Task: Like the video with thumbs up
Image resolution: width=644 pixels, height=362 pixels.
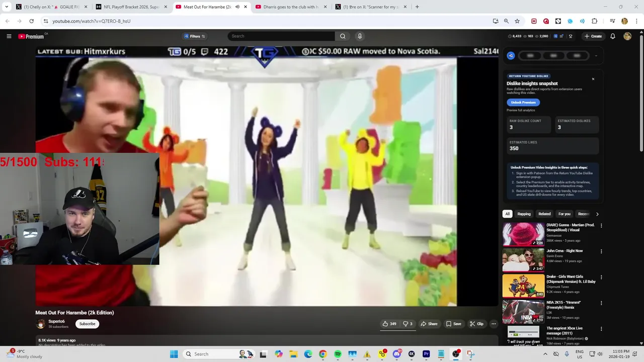Action: [389, 324]
